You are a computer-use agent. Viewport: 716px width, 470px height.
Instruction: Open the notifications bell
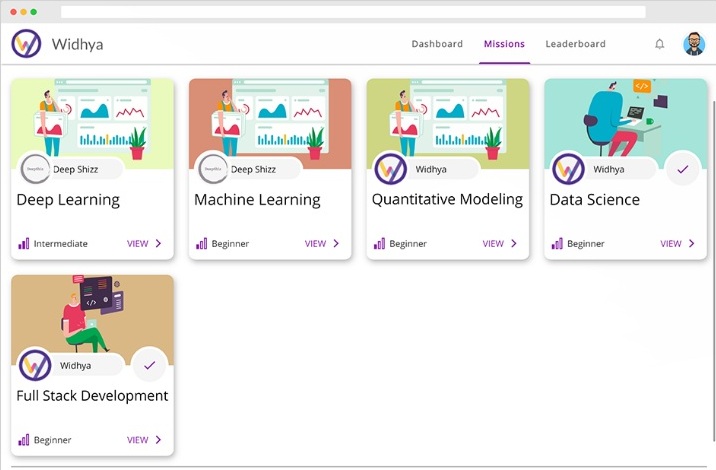pos(659,44)
